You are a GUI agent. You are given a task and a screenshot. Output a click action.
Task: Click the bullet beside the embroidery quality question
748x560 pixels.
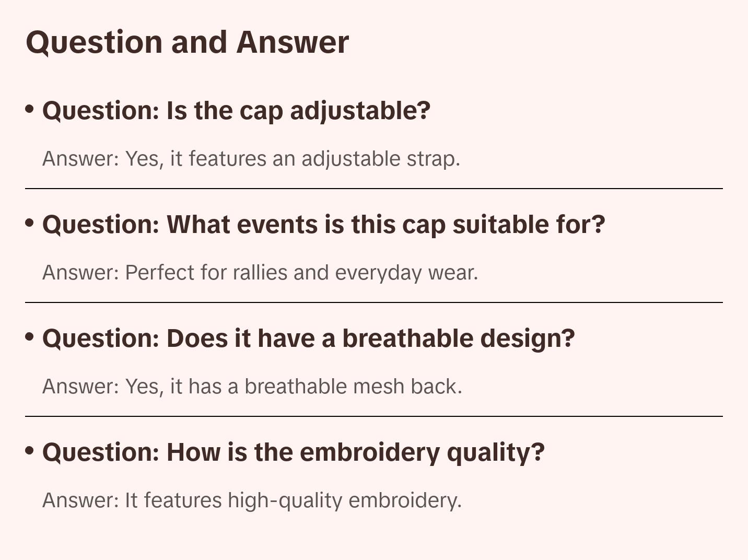click(30, 451)
